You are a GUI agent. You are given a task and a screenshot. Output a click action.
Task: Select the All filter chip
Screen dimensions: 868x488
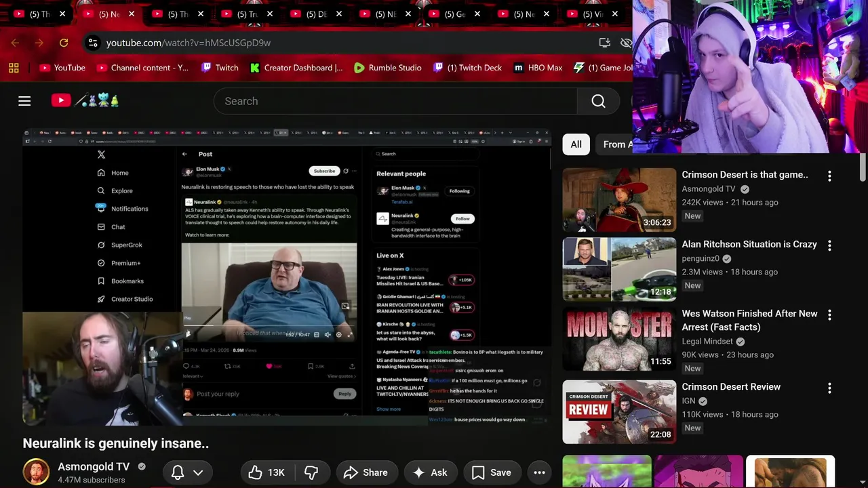576,144
